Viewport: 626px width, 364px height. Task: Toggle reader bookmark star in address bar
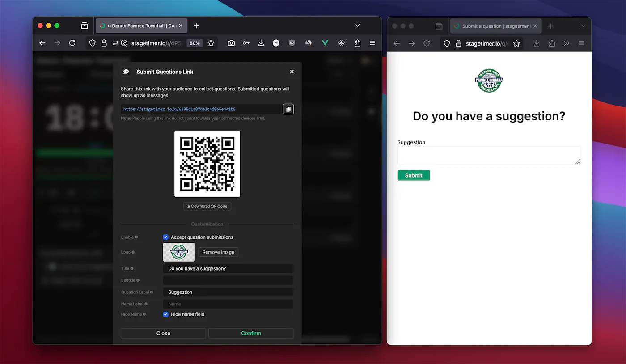pos(211,43)
